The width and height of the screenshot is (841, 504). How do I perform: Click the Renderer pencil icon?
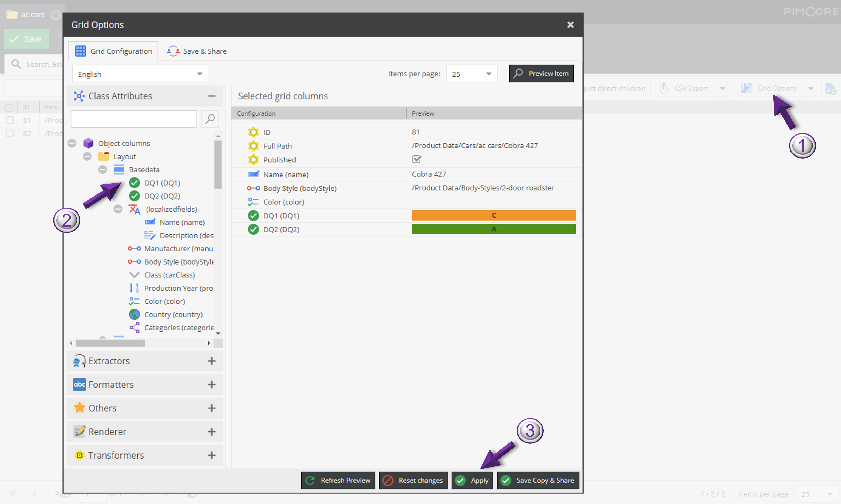coord(79,432)
